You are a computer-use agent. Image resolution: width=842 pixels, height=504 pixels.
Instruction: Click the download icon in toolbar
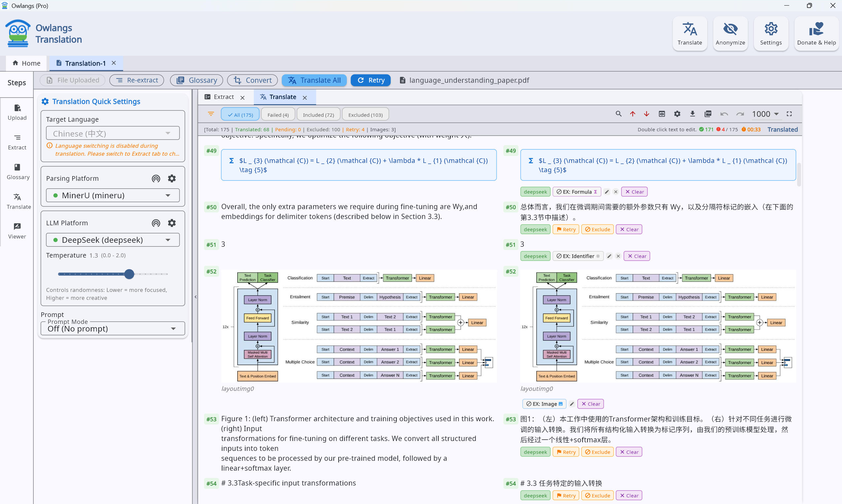click(692, 114)
